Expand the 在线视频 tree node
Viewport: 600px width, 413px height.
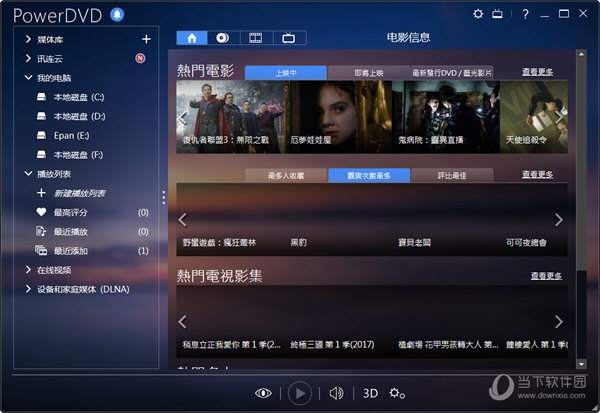coord(28,270)
